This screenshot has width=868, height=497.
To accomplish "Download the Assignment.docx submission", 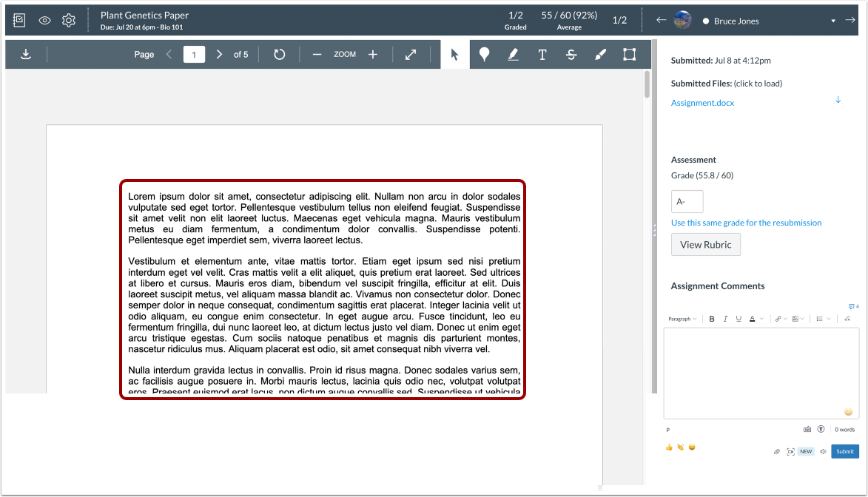I will click(838, 98).
